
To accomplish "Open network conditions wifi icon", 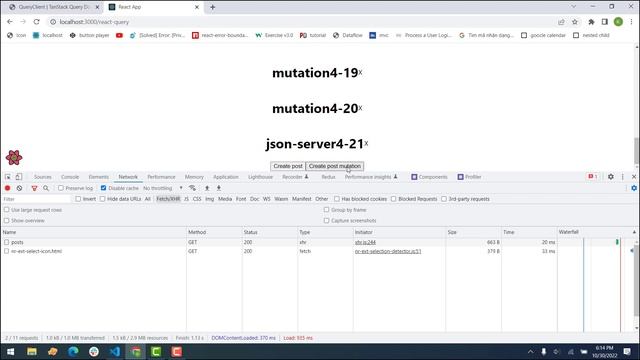I will [x=192, y=188].
